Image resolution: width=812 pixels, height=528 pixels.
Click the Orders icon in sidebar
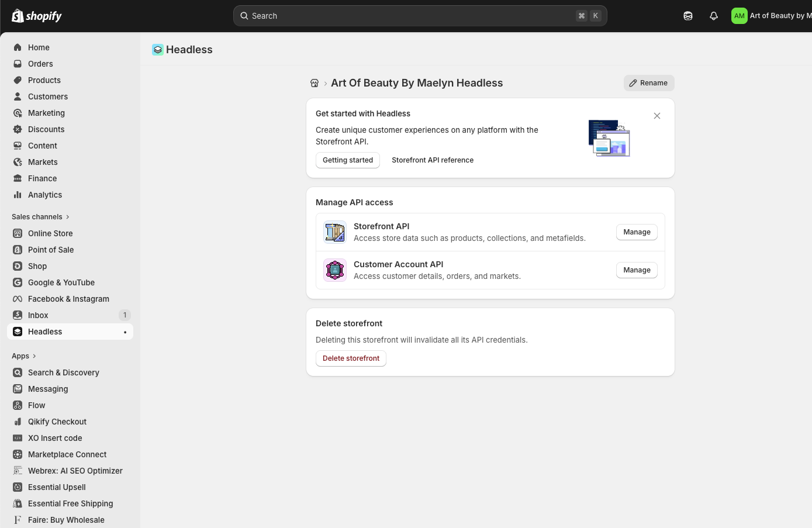tap(18, 64)
